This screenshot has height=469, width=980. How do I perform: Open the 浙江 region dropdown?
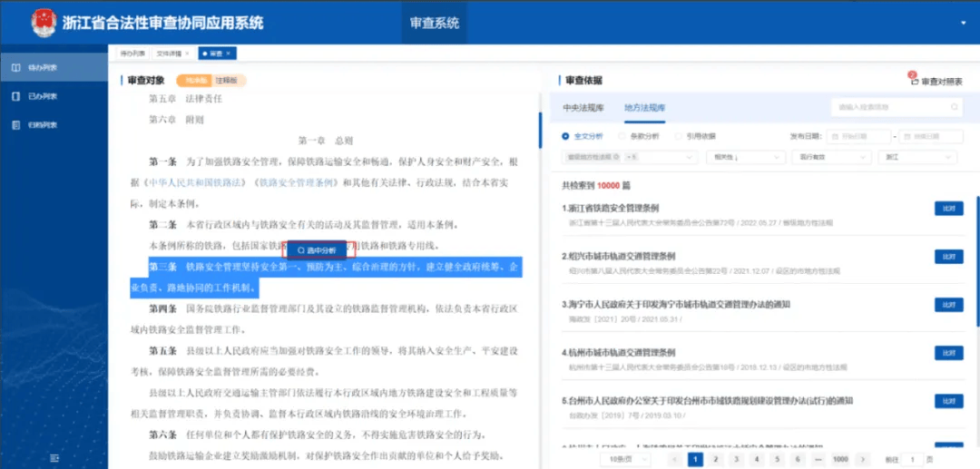click(x=918, y=157)
